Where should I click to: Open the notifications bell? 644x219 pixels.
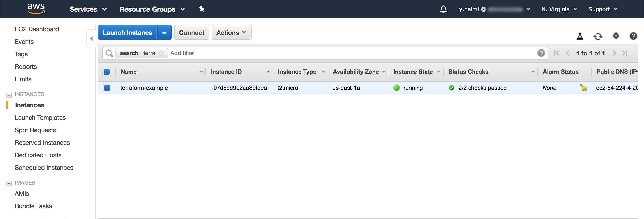pos(443,9)
